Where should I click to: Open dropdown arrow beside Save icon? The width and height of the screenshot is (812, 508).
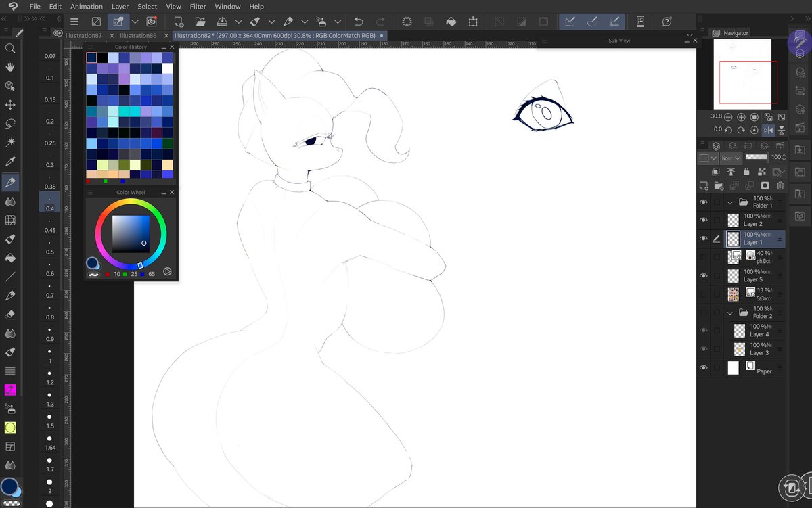[x=239, y=22]
